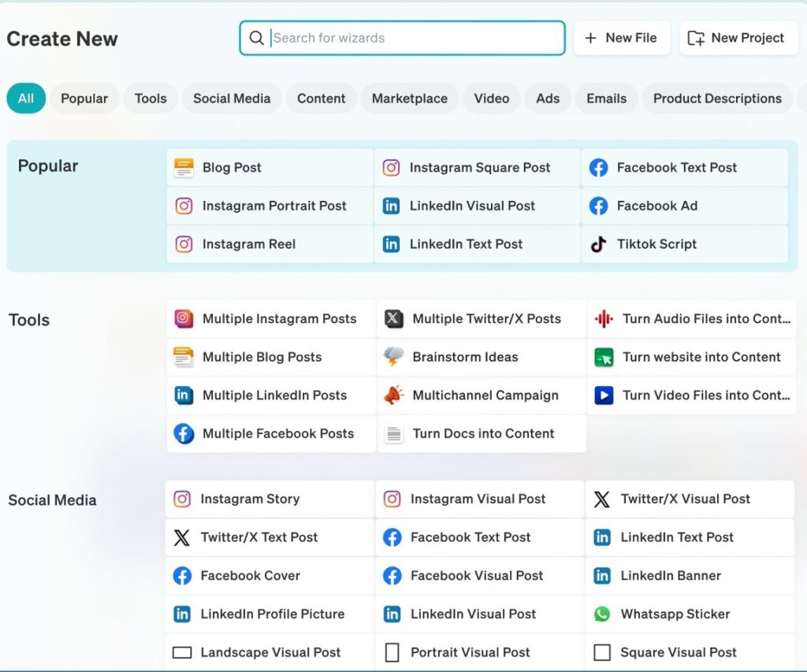Choose Instagram Visual Post wizard
The width and height of the screenshot is (807, 672).
pyautogui.click(x=480, y=499)
